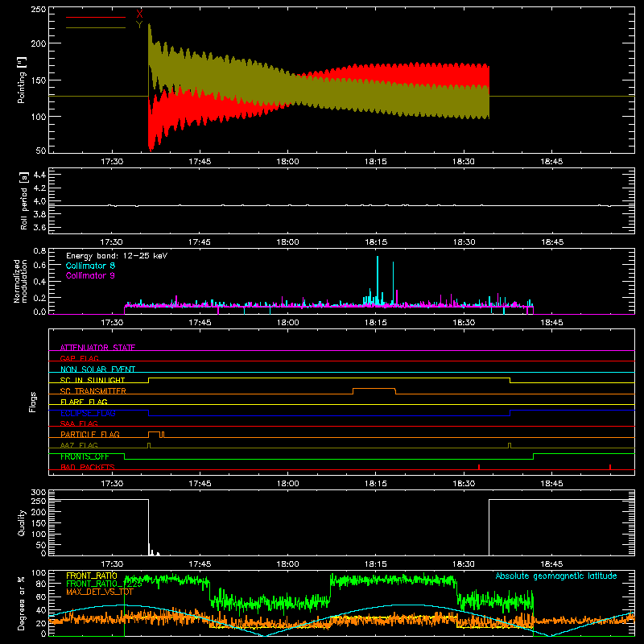The height and width of the screenshot is (644, 644).
Task: Click the 18:30 label under Quality plot
Action: point(464,564)
